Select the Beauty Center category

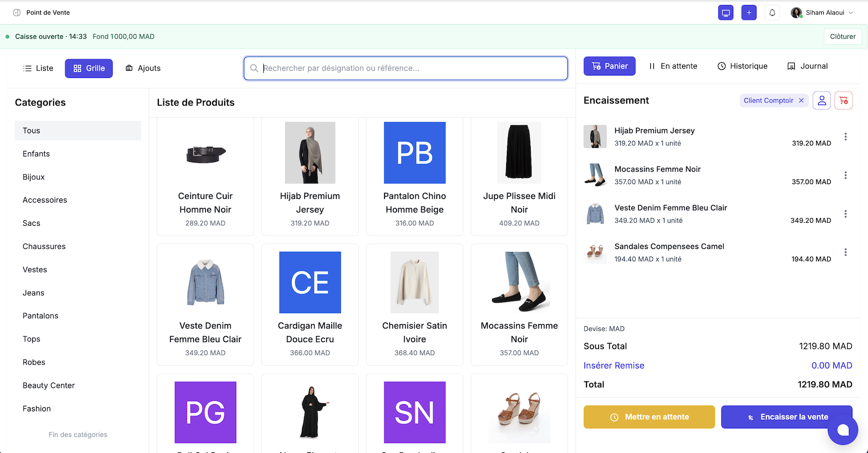(x=78, y=386)
